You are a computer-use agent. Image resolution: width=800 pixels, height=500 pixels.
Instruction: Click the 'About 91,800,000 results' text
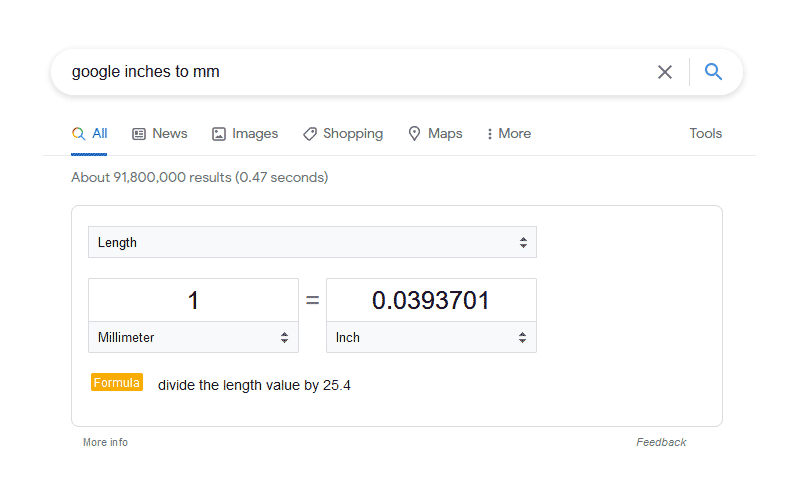pyautogui.click(x=199, y=178)
